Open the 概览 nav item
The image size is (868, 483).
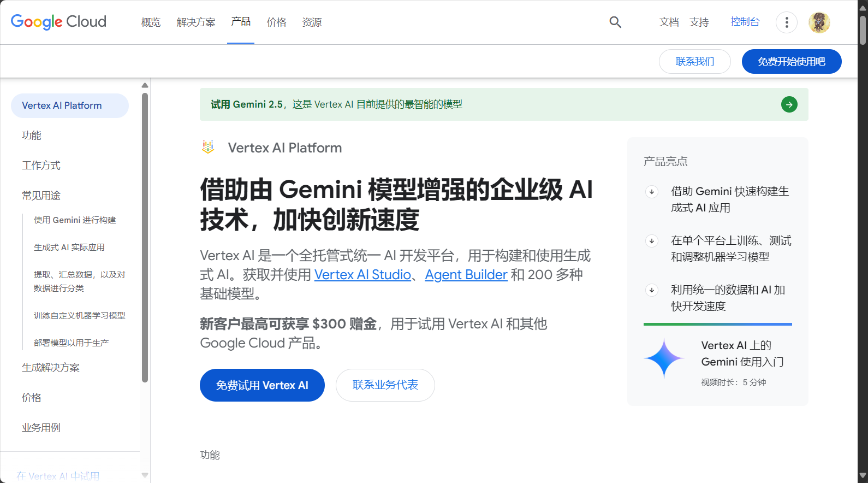pyautogui.click(x=151, y=22)
